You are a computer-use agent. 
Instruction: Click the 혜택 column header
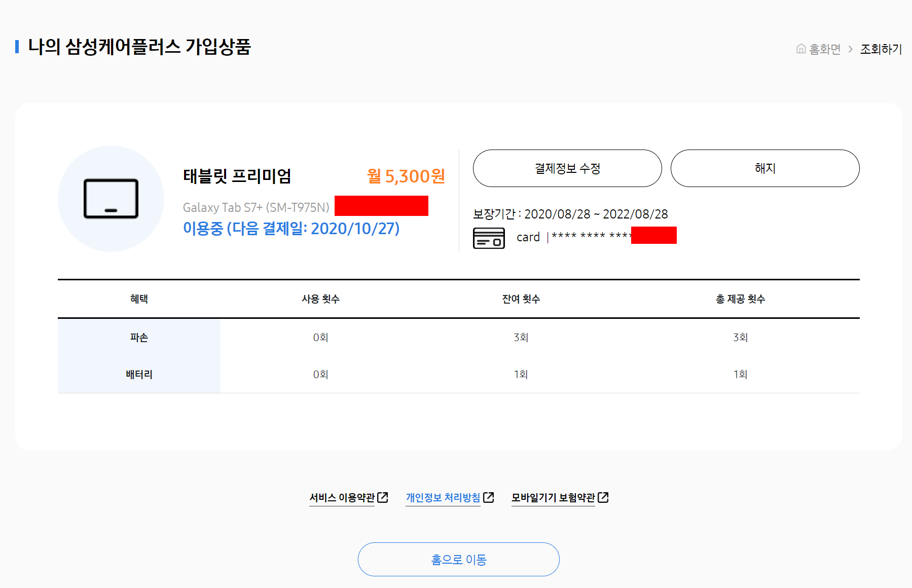pyautogui.click(x=139, y=299)
